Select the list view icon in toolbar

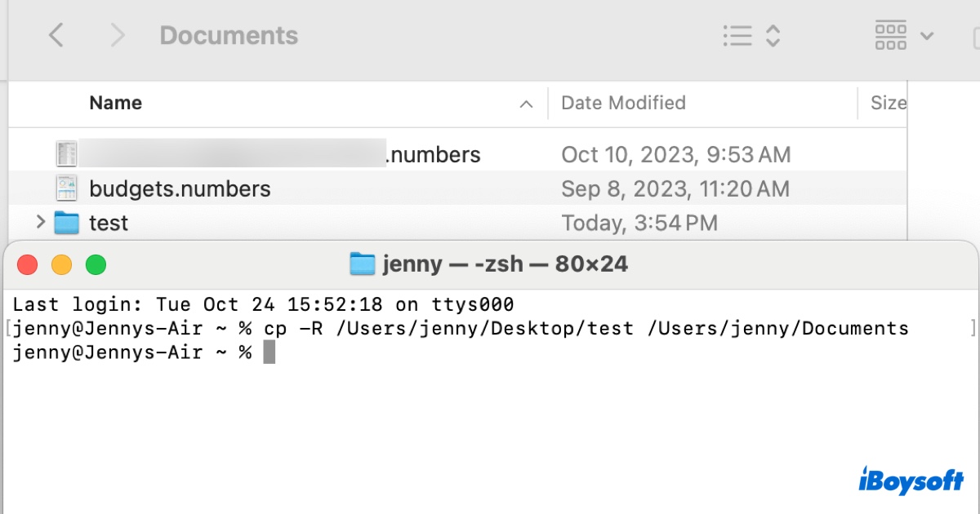(737, 35)
